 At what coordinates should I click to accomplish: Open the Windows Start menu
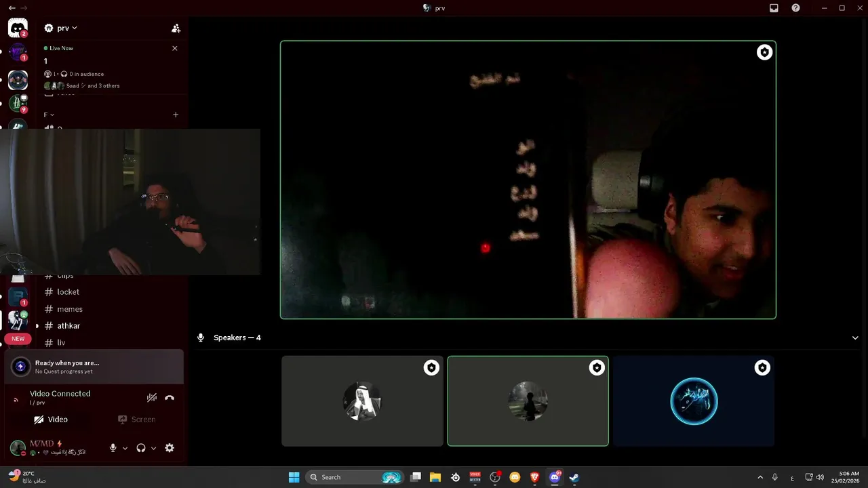[x=294, y=477]
